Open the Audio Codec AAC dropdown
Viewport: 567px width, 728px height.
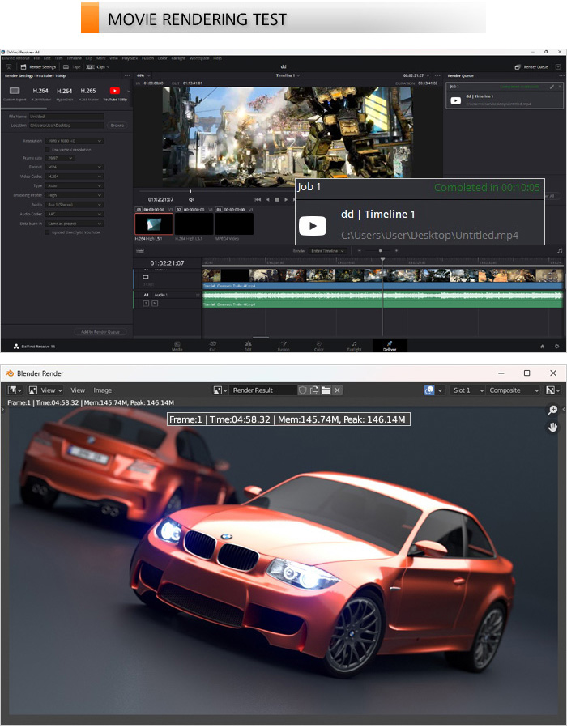[75, 214]
